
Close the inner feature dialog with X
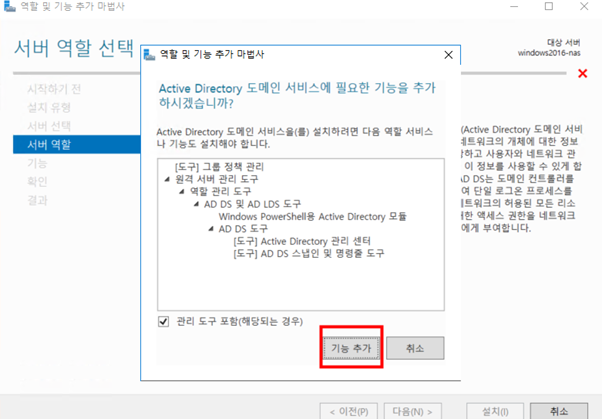coord(448,55)
